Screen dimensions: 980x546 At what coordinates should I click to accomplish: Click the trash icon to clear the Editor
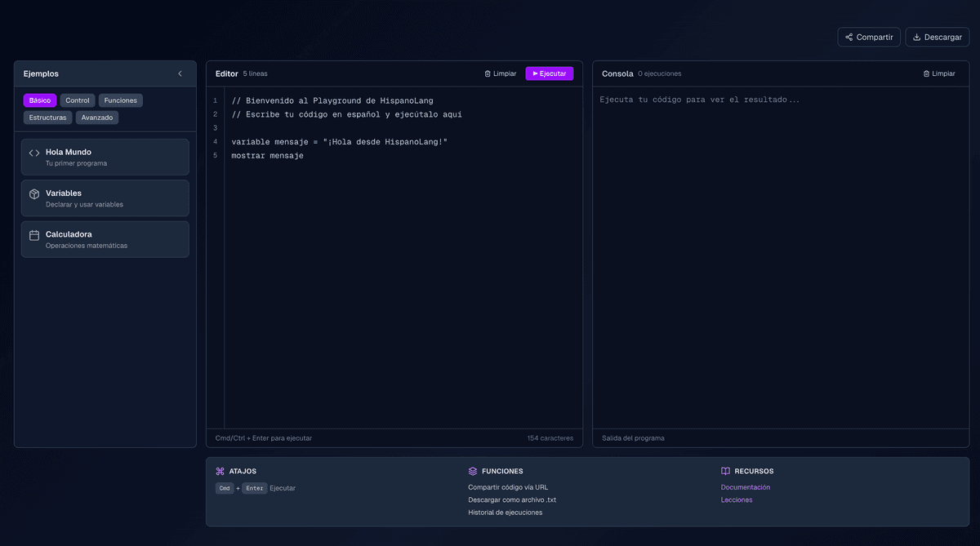point(487,73)
